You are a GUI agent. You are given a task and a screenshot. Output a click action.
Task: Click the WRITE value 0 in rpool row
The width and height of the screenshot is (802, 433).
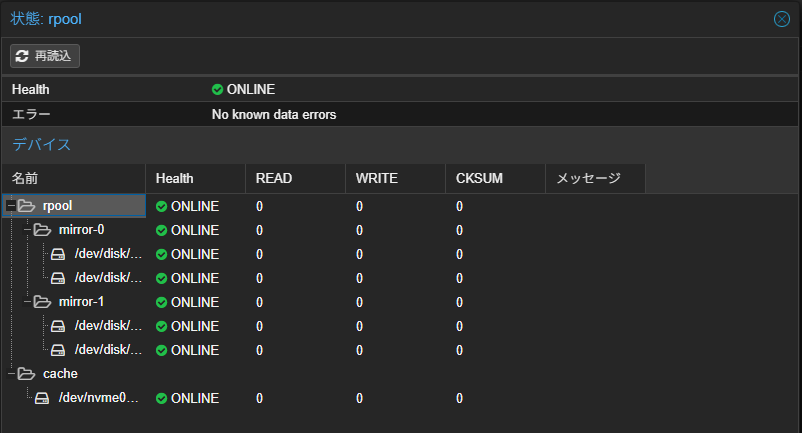click(x=360, y=207)
